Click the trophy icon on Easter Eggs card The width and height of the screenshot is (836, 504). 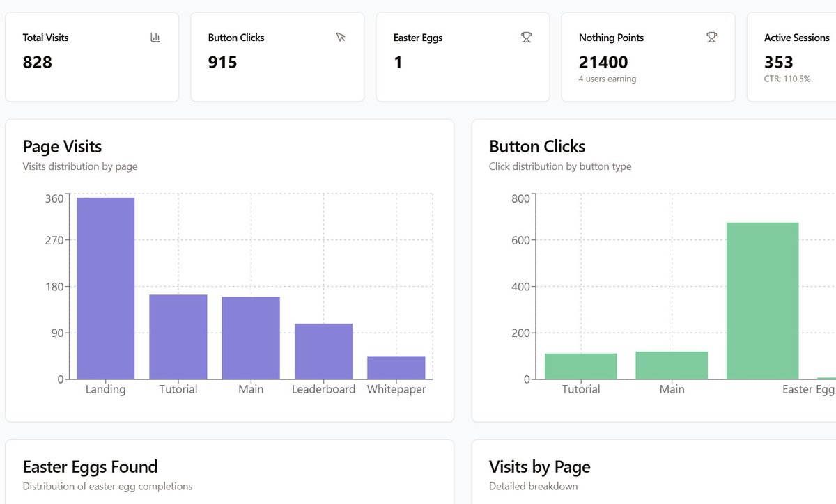(526, 38)
